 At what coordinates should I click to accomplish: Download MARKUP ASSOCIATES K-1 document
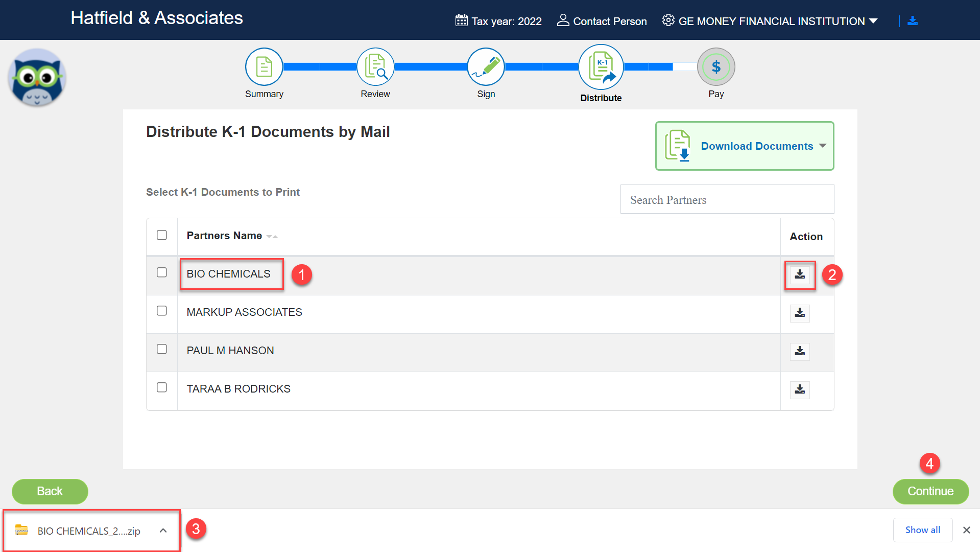[x=800, y=313]
